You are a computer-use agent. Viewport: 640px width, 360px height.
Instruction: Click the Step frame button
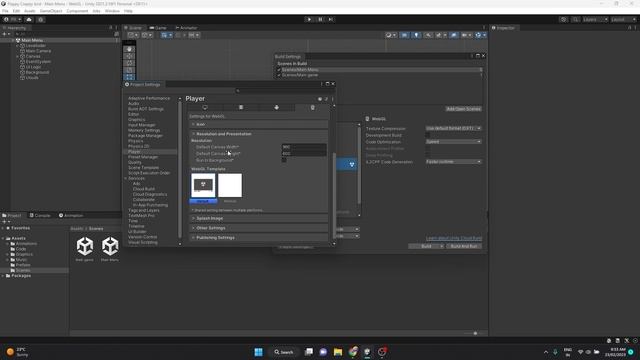(x=331, y=19)
